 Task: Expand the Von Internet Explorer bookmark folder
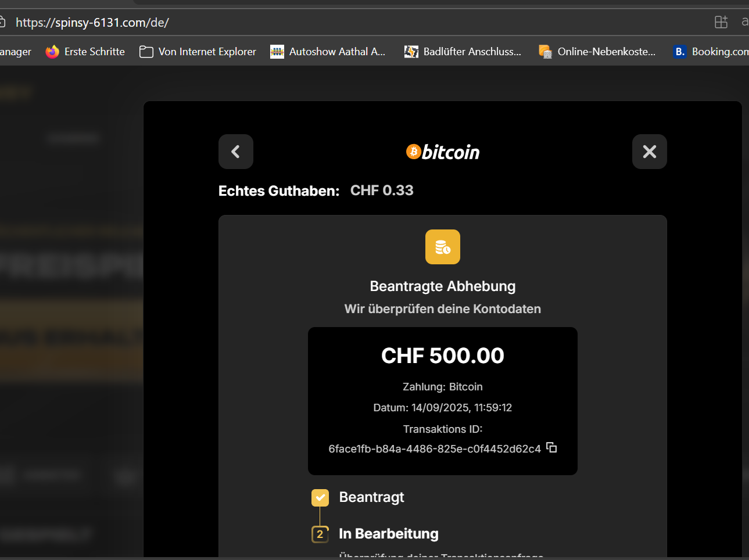198,52
